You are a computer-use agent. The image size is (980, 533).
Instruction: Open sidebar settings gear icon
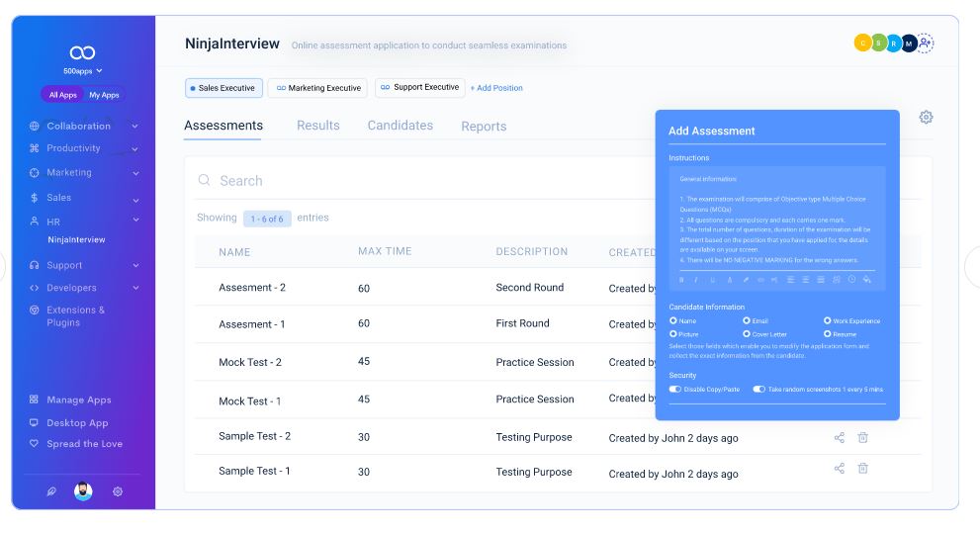click(118, 491)
